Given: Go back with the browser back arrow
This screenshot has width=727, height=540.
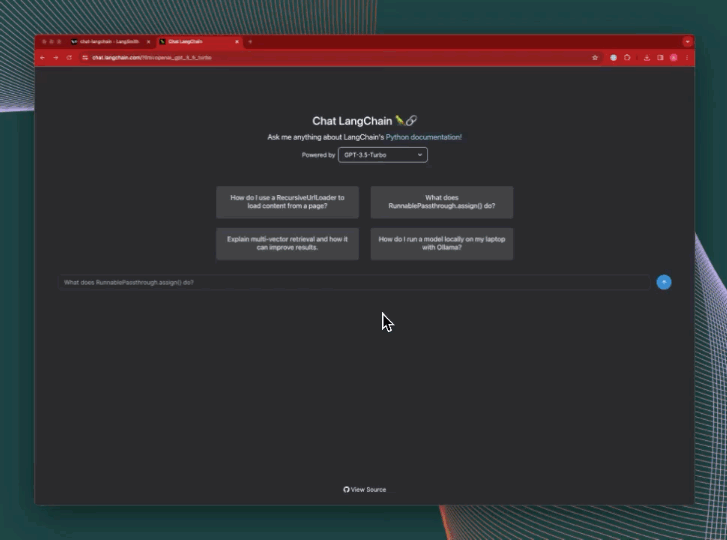Looking at the screenshot, I should (42, 57).
